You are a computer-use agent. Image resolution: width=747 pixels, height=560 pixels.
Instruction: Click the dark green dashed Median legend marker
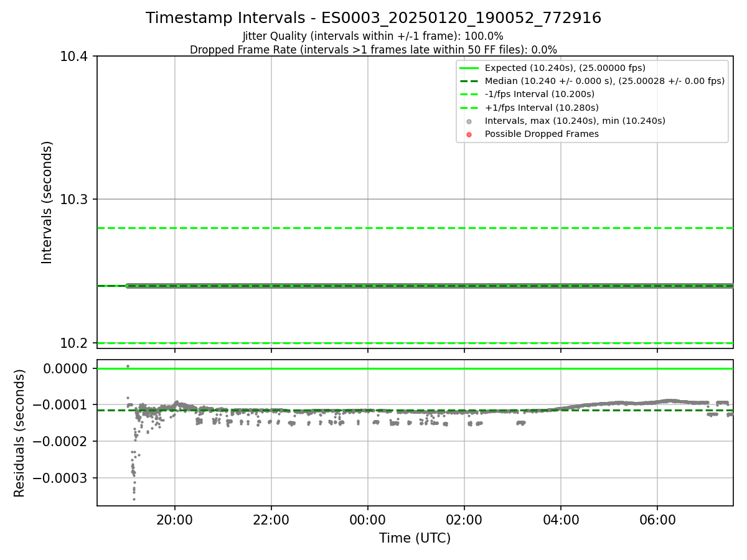[470, 82]
